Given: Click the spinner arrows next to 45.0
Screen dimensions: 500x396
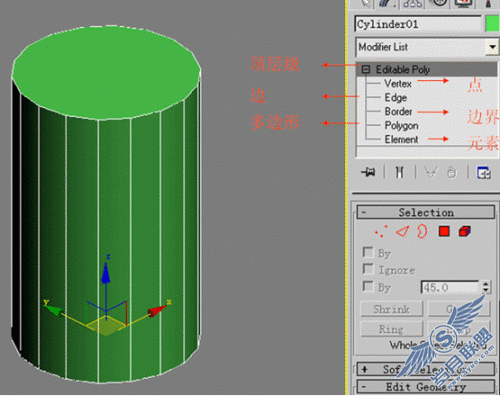Looking at the screenshot, I should pyautogui.click(x=486, y=287).
